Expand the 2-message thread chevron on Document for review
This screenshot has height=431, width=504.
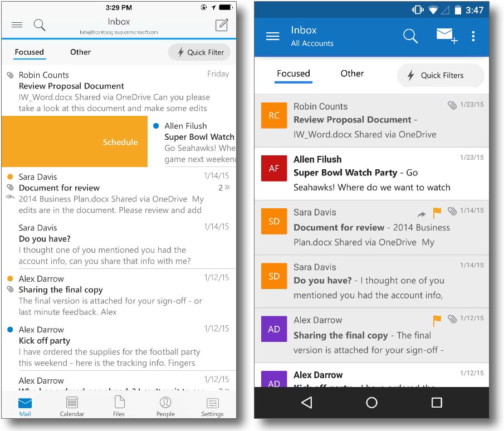(224, 187)
